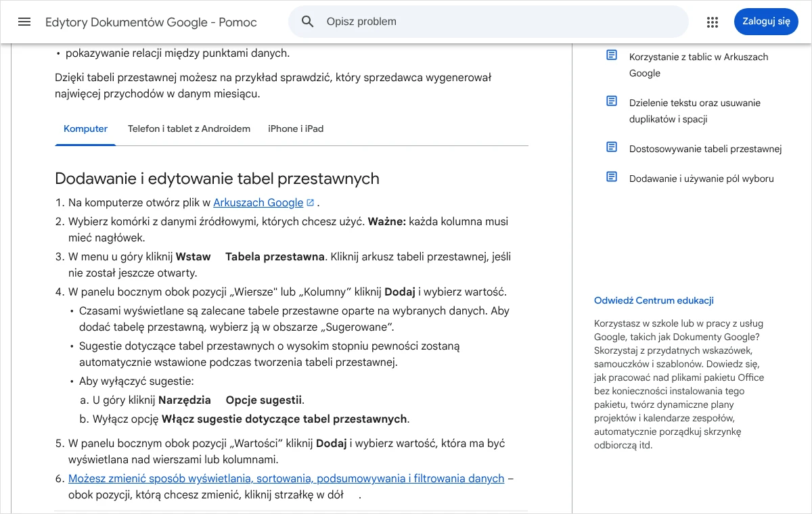Click article icon beside Dostosowywanie tabeli przestawnej
The height and width of the screenshot is (514, 812).
(x=612, y=147)
